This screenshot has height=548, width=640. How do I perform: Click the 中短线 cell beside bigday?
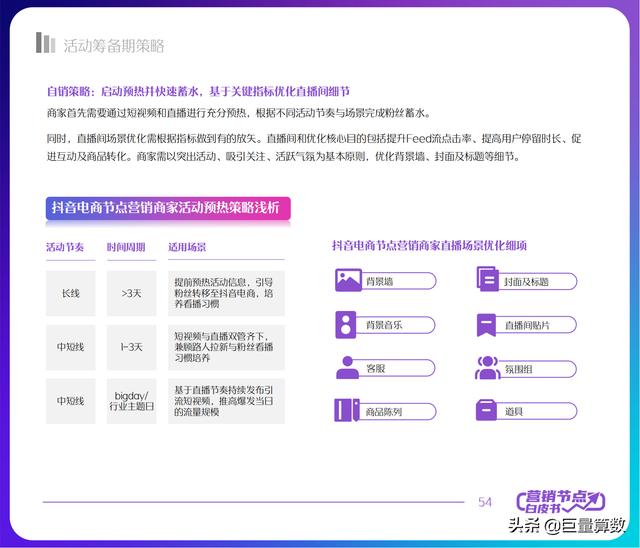tap(71, 401)
